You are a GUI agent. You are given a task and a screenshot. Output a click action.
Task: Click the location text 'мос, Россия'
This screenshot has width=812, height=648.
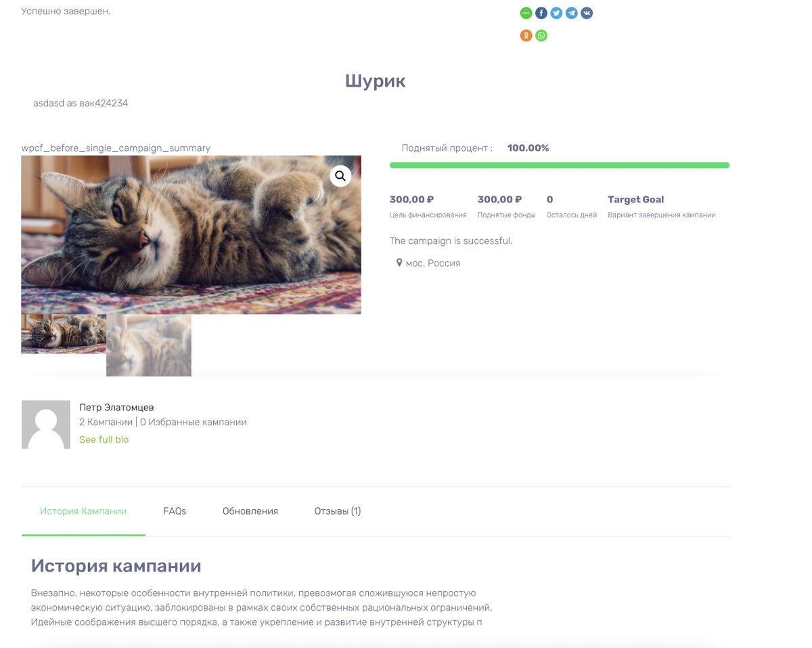click(432, 263)
